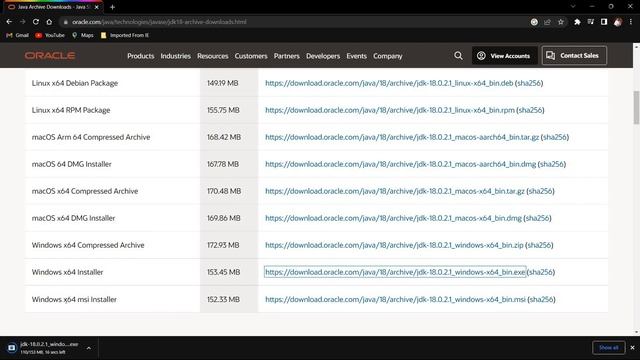Open sha256 link for Windows zip archive
The height and width of the screenshot is (360, 640).
pos(539,245)
